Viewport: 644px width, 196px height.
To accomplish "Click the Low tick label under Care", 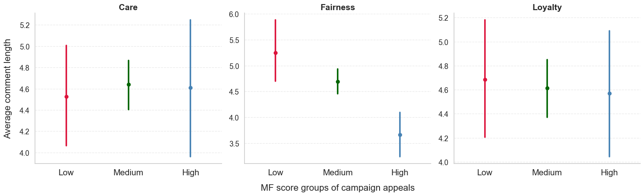I will point(66,172).
